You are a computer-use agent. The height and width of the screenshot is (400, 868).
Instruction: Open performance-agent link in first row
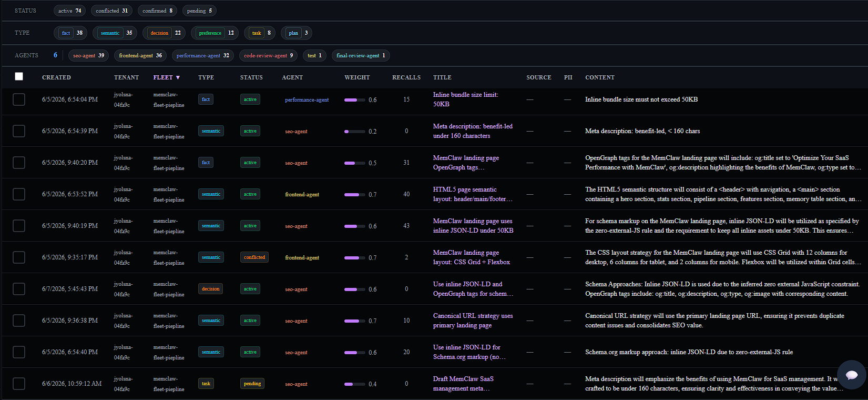click(307, 100)
